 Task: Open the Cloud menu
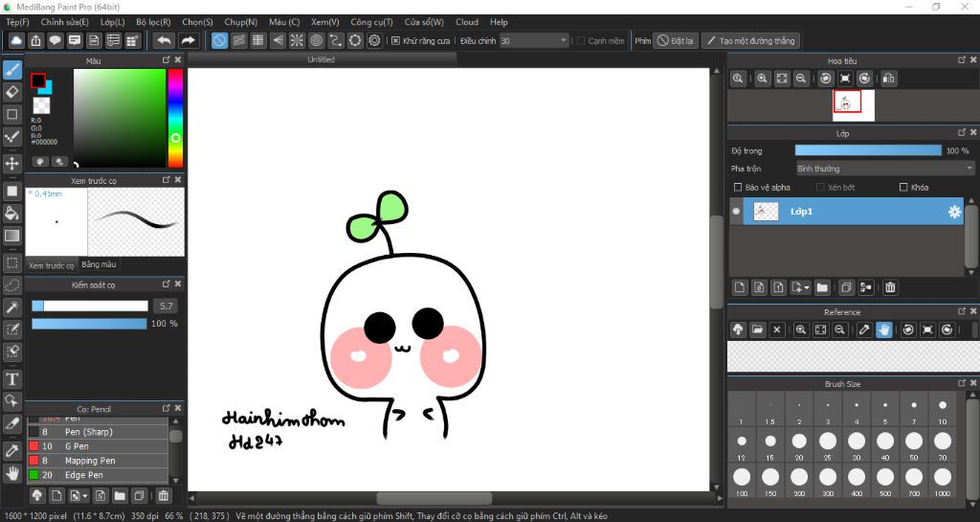[467, 22]
